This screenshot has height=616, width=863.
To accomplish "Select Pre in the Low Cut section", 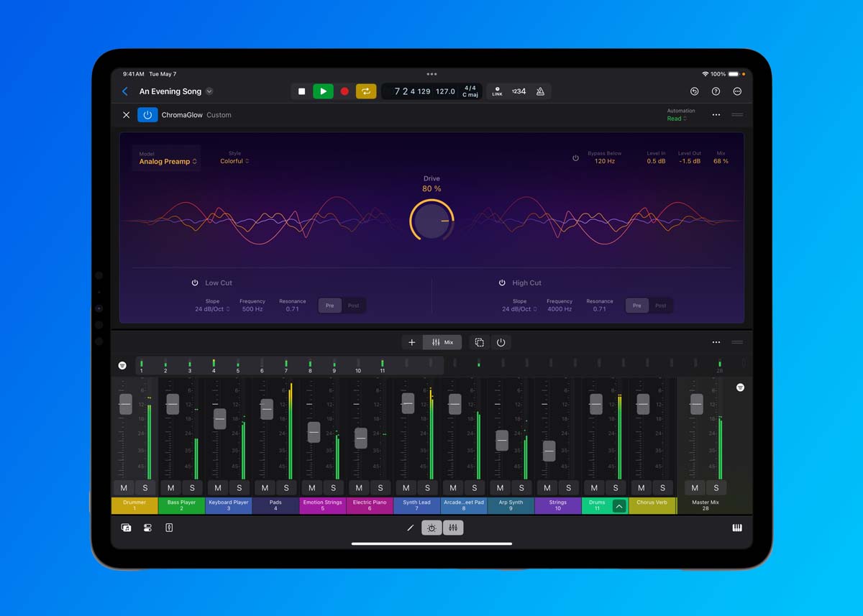I will point(329,305).
